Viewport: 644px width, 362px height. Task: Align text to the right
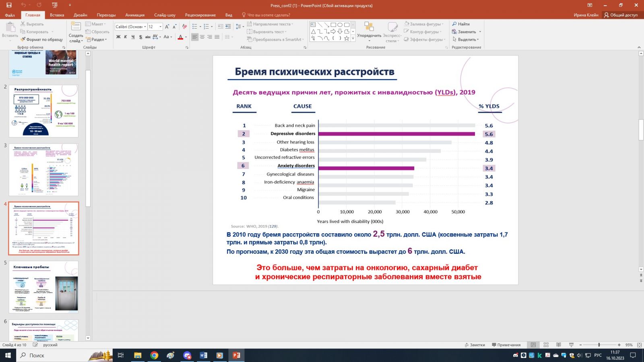tap(210, 37)
